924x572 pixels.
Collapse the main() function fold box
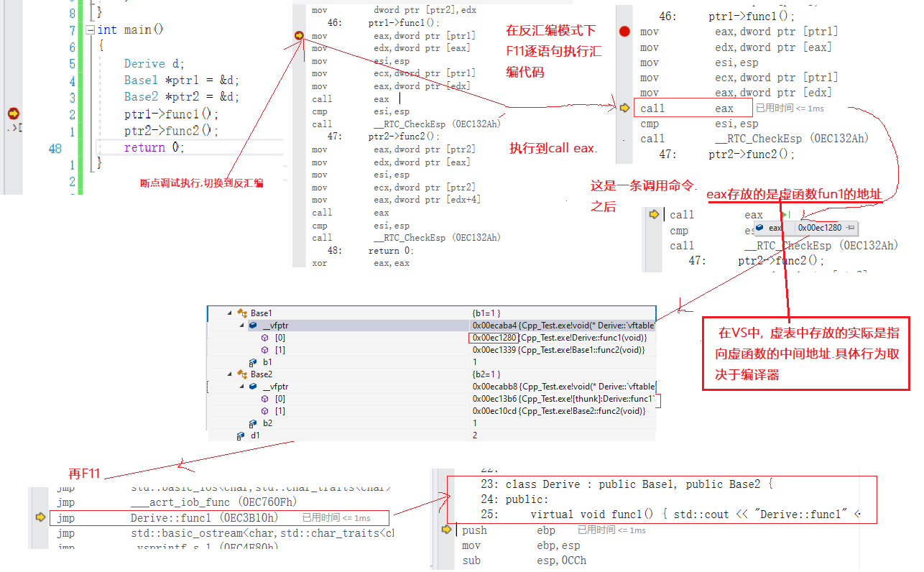click(x=90, y=30)
